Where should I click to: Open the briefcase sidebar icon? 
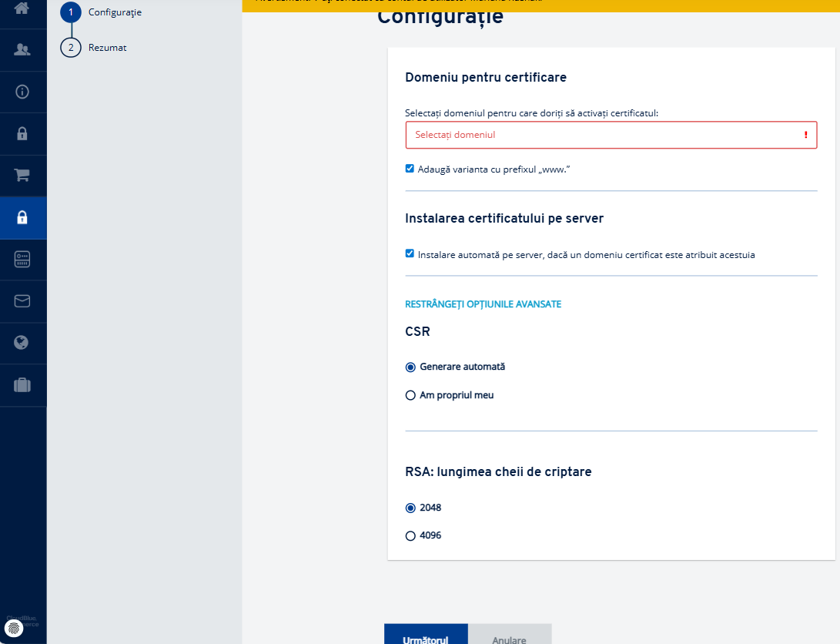click(22, 384)
